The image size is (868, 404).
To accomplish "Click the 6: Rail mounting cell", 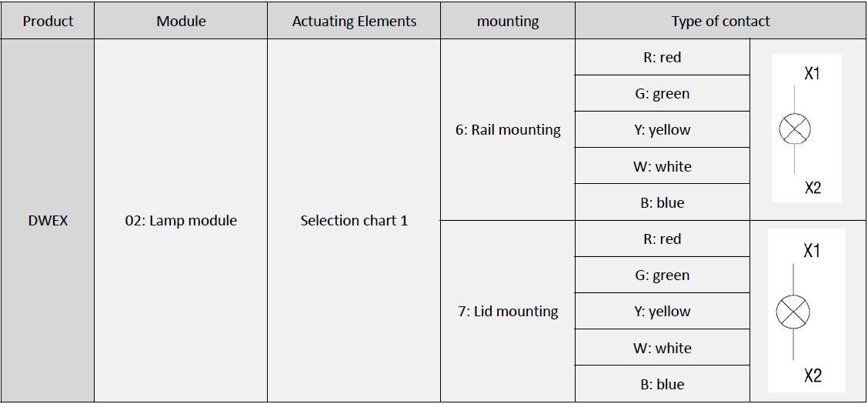I will click(508, 130).
